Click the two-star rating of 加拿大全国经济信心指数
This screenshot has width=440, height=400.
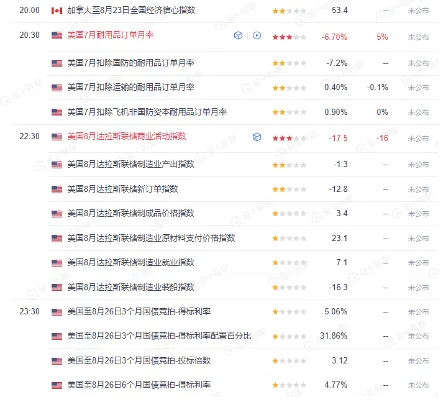(x=289, y=11)
